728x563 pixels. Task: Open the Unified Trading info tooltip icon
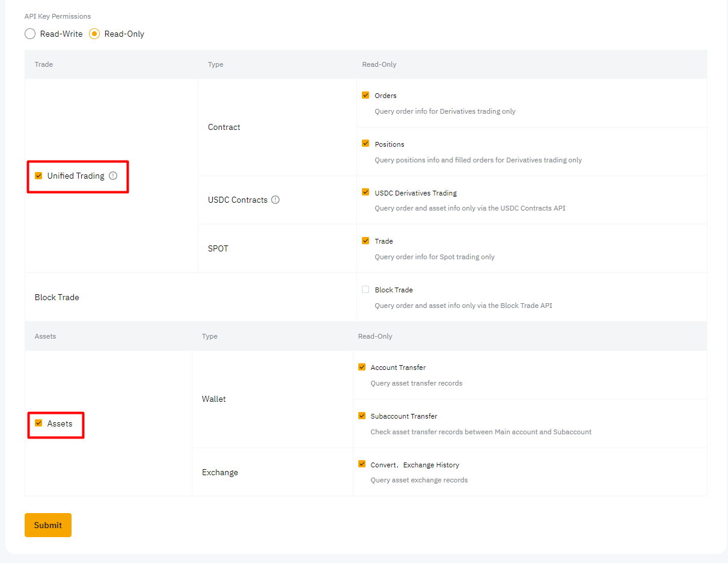(113, 176)
